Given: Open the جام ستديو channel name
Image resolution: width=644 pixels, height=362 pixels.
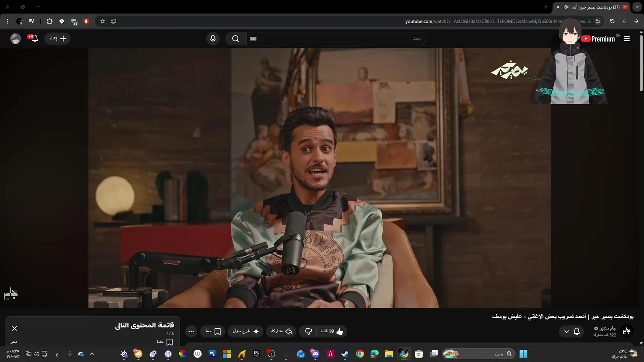Looking at the screenshot, I should pyautogui.click(x=607, y=328).
